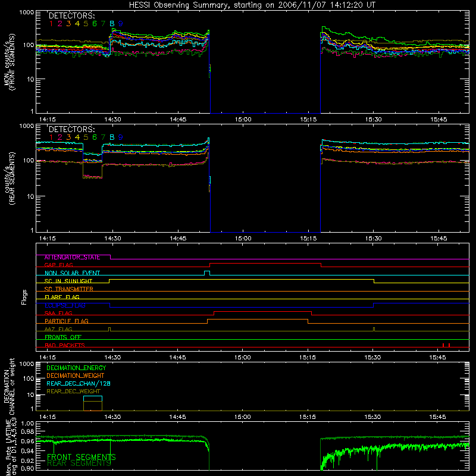The width and height of the screenshot is (476, 476).
Task: Click the 0.98 tick on the livetime axis
Action: coord(28,431)
